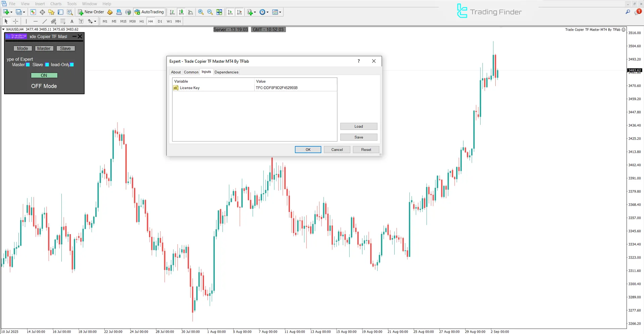Viewport: 644px width, 334px height.
Task: Select the text annotation tool
Action: point(72,21)
